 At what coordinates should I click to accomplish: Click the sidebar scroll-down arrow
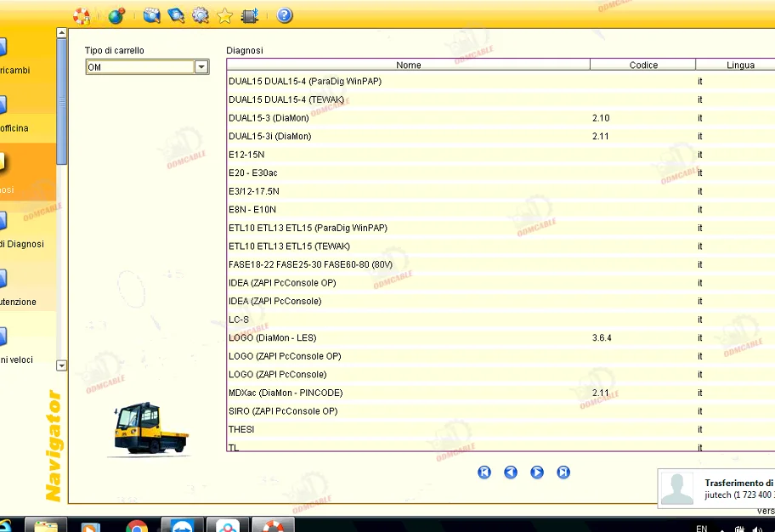tap(61, 365)
